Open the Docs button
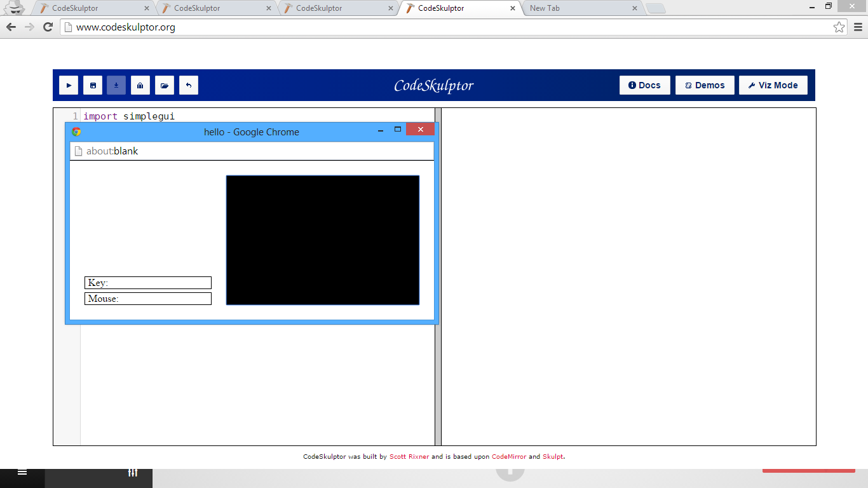This screenshot has height=488, width=868. [645, 85]
